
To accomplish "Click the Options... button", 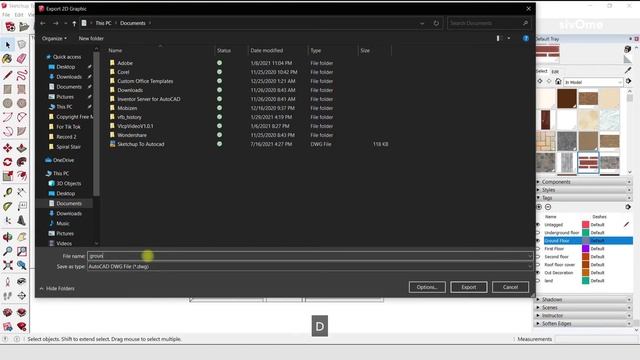I will (427, 287).
